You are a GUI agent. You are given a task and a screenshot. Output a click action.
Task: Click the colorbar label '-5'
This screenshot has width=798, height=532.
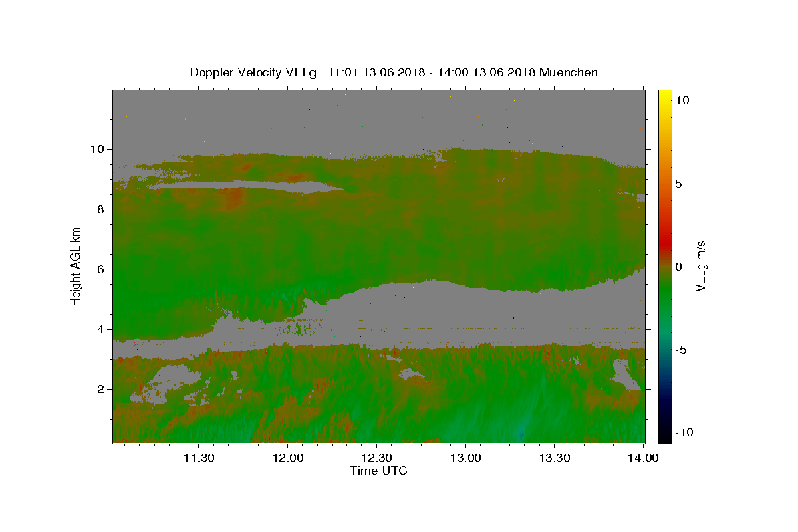680,350
